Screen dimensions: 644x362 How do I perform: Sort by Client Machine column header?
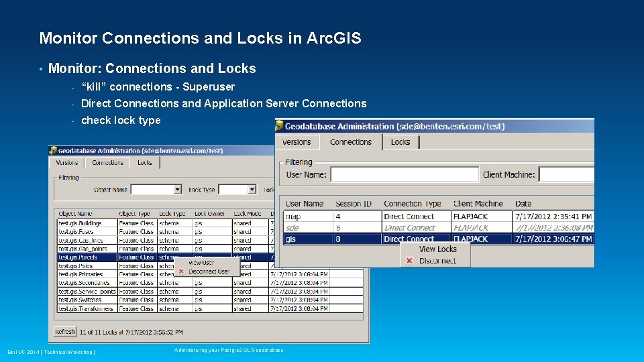pos(478,204)
